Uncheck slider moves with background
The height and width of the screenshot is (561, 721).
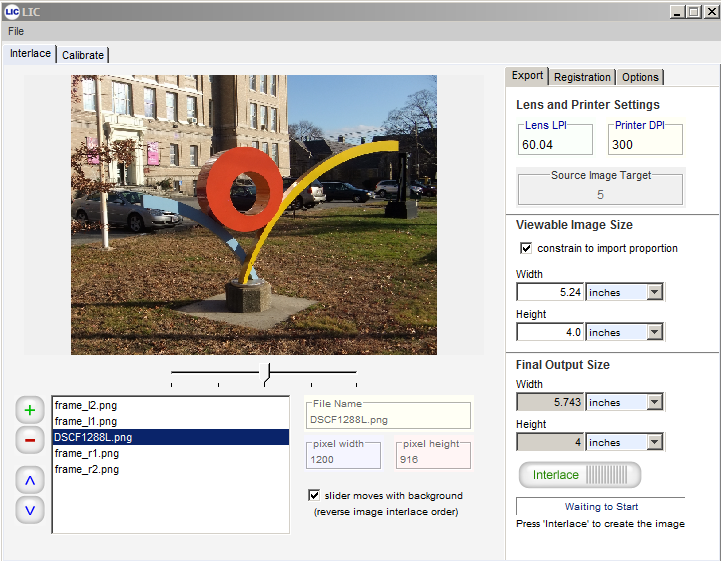pyautogui.click(x=314, y=495)
